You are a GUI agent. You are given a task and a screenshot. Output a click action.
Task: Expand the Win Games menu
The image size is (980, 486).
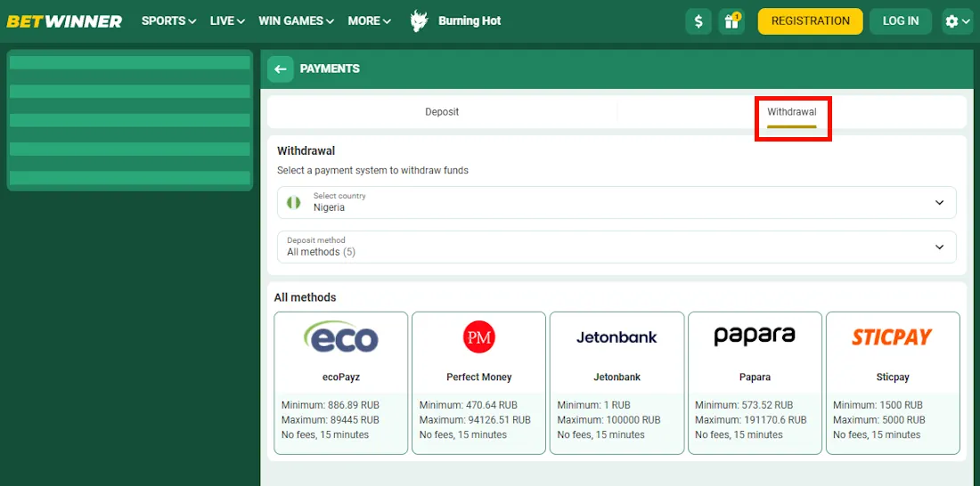(x=297, y=21)
